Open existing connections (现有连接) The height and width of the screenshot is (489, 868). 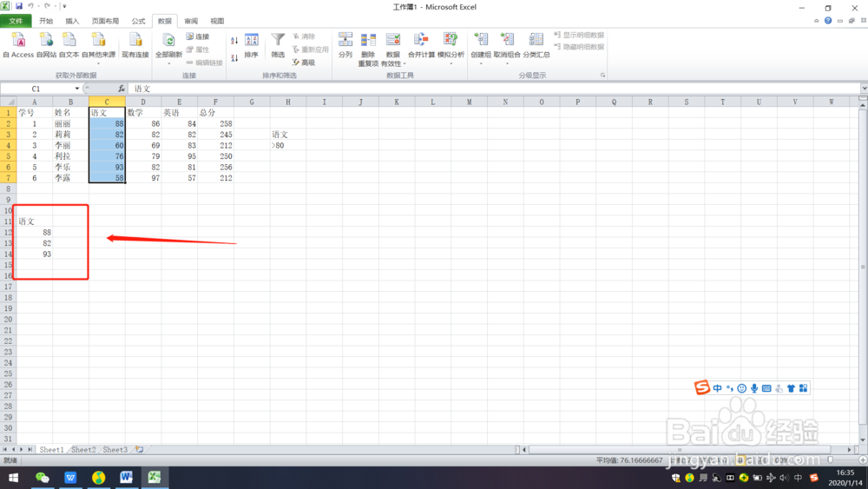click(x=135, y=45)
